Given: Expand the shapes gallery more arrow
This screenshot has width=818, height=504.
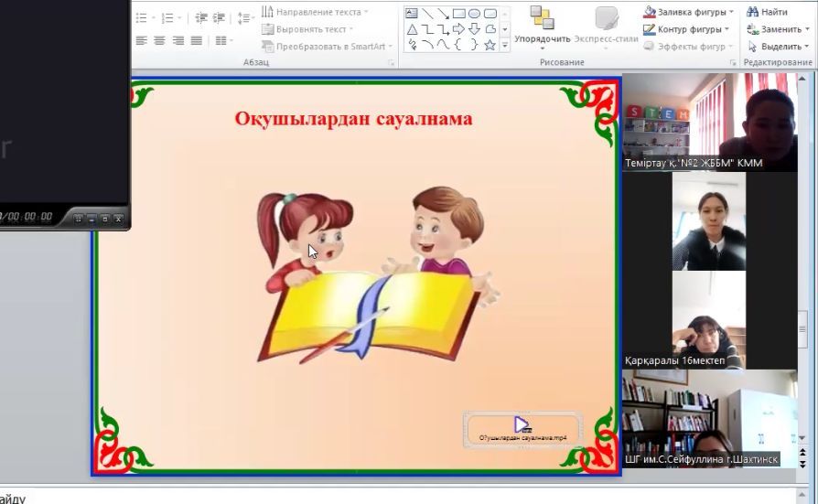Looking at the screenshot, I should (504, 45).
